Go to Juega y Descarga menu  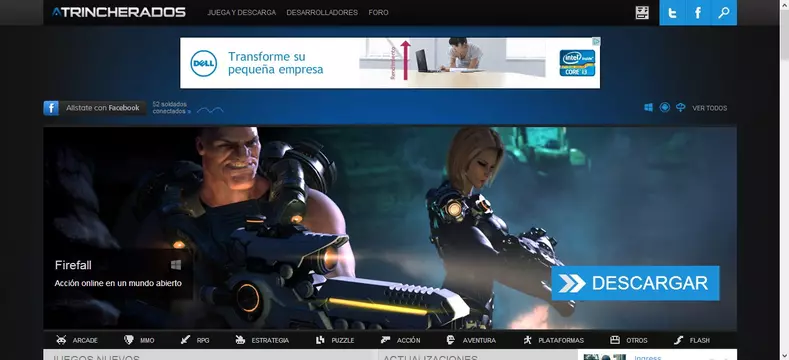click(242, 13)
